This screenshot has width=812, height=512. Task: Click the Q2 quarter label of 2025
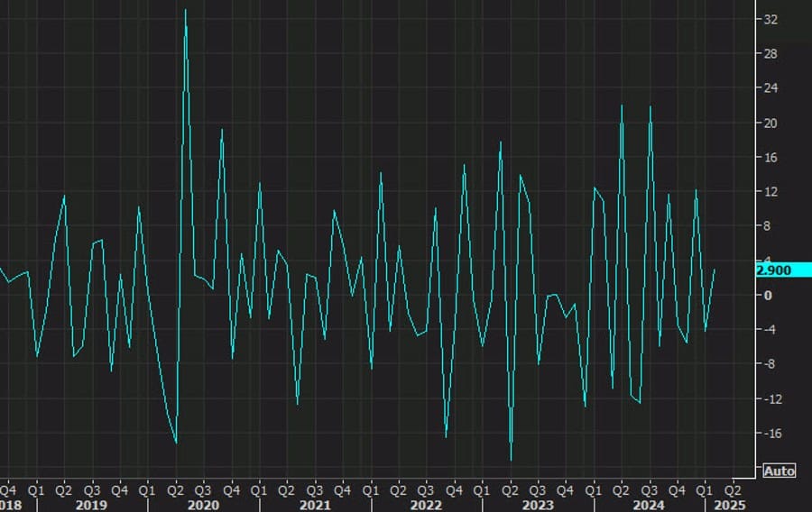pyautogui.click(x=733, y=489)
